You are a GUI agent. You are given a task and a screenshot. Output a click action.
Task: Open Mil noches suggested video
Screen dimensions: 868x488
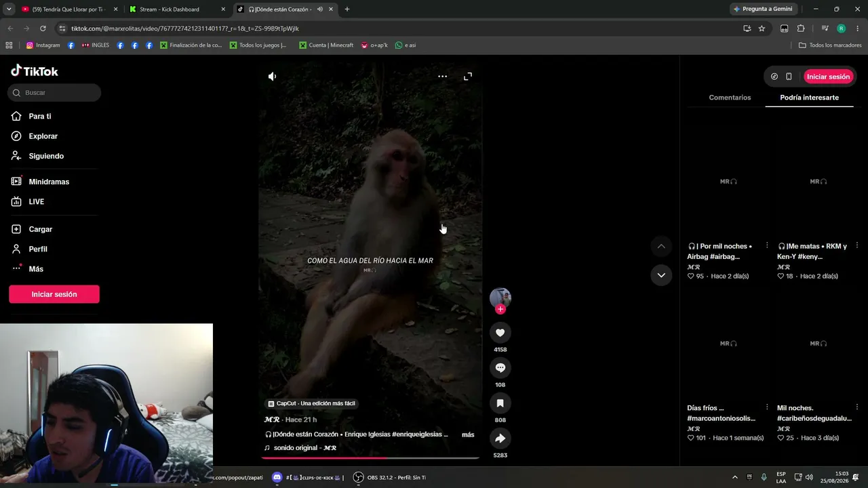[818, 344]
